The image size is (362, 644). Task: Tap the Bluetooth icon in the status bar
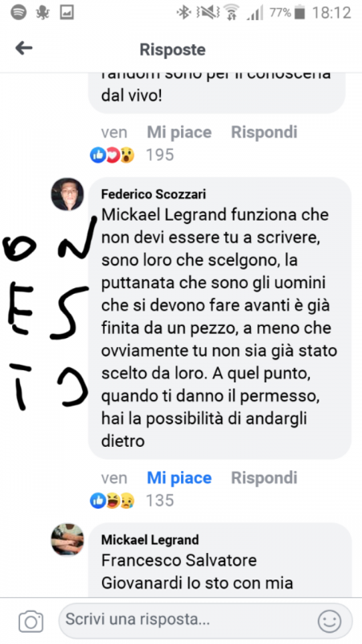coord(183,13)
